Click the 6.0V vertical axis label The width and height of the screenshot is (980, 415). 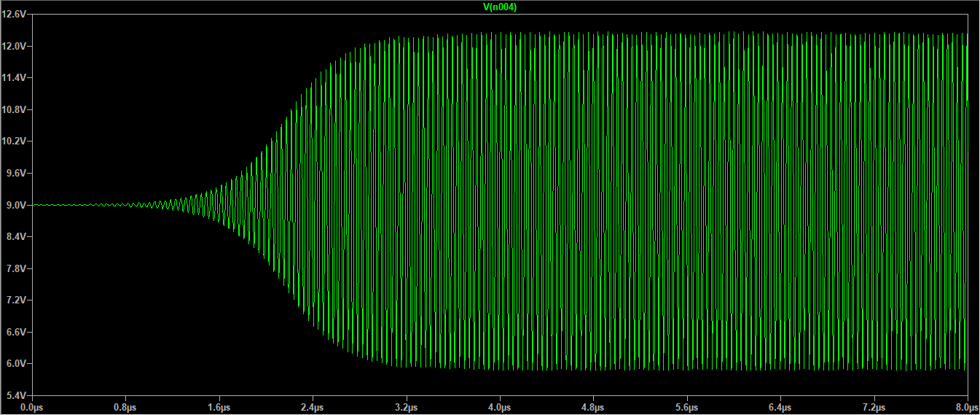[x=17, y=364]
